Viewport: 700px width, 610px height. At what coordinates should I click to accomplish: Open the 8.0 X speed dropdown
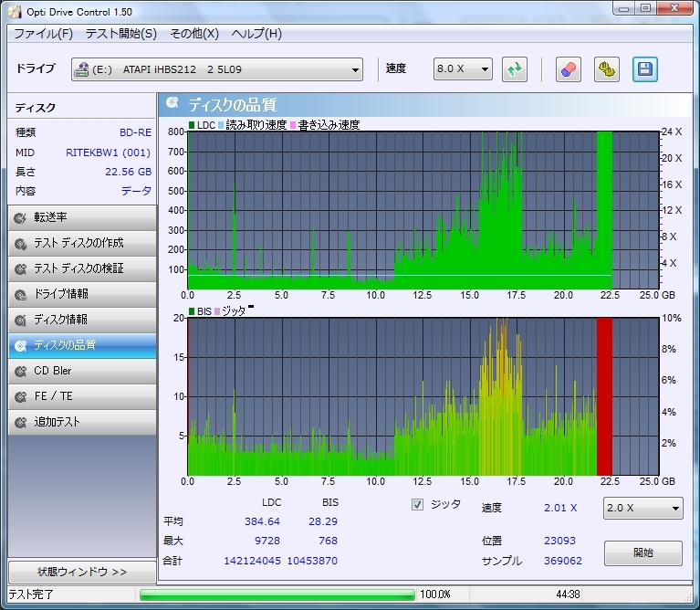484,69
